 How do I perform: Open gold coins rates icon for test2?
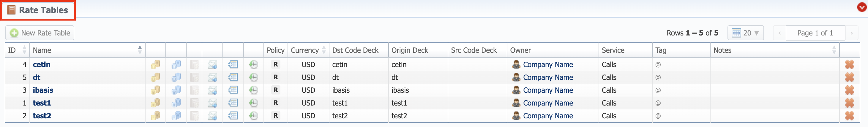155,115
